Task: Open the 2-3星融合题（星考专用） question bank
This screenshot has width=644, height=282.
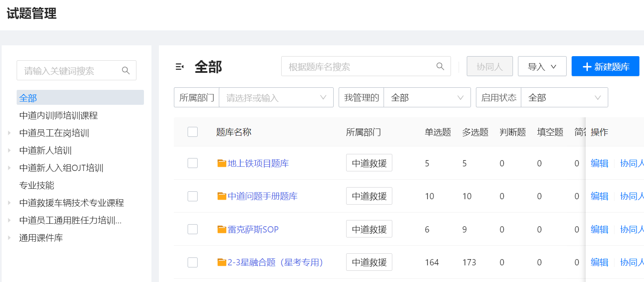Action: 275,262
